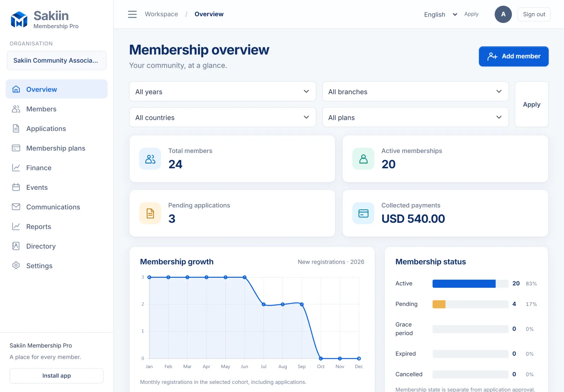Open Settings from the sidebar
Screen dimensions: 564x392
click(x=56, y=265)
